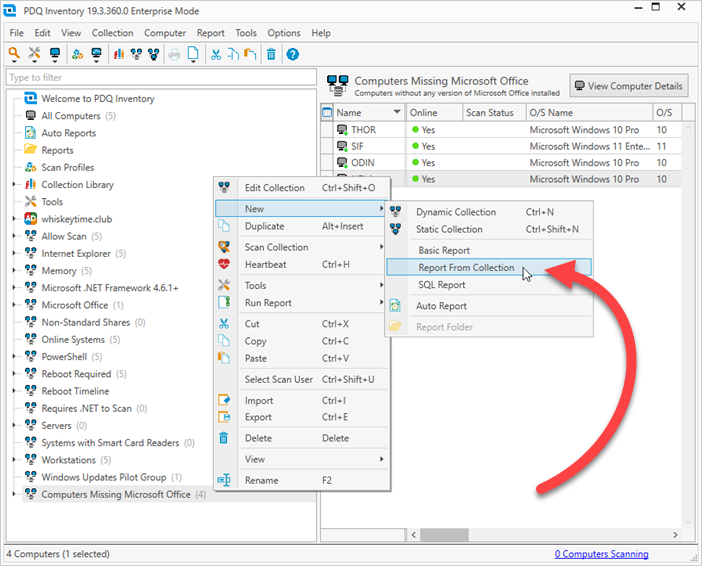Click the scissors cut toolbar icon

click(216, 55)
